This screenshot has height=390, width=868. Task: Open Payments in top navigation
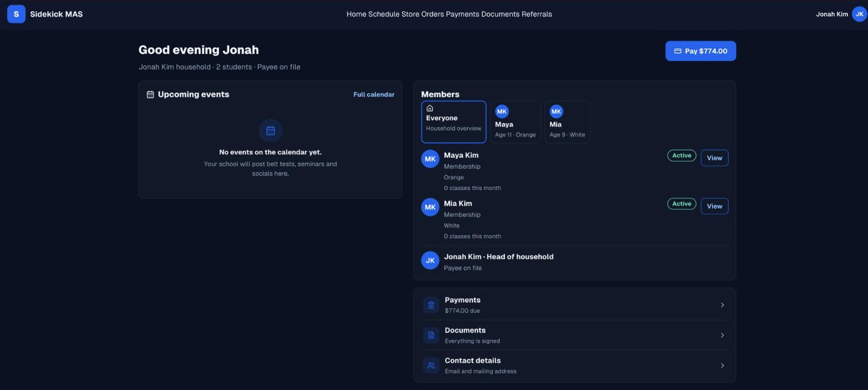point(462,14)
